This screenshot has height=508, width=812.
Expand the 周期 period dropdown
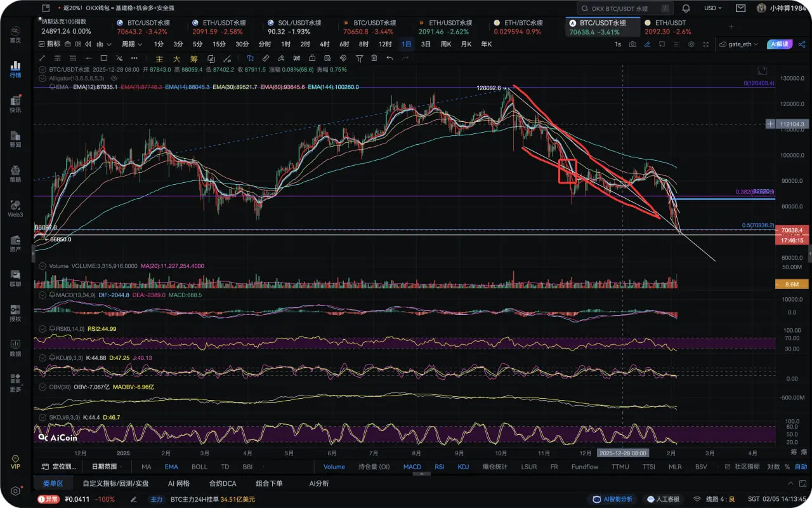click(x=131, y=44)
